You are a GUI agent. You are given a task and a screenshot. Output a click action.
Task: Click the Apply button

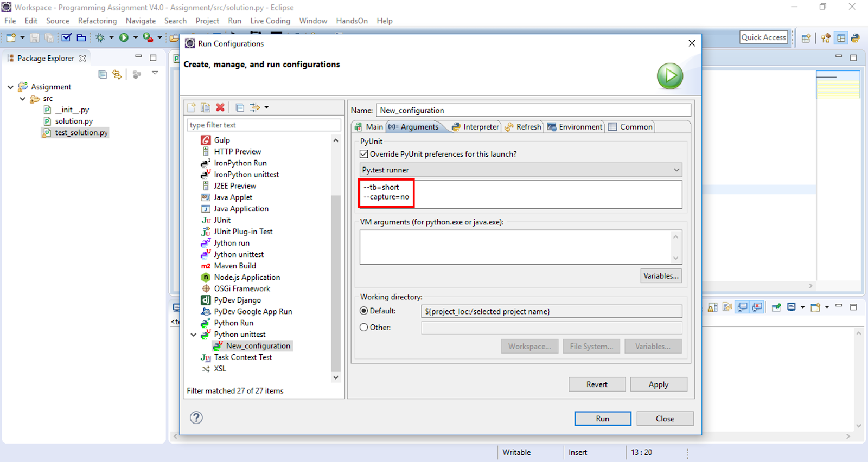pos(659,384)
